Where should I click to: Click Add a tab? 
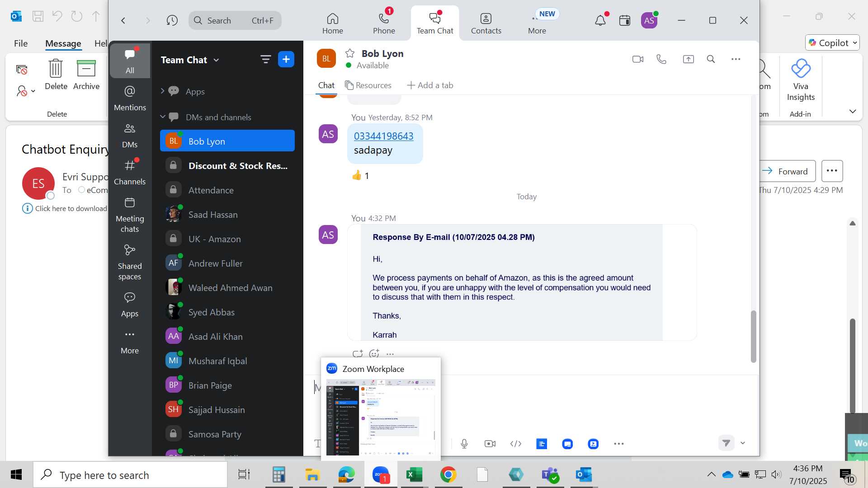click(x=430, y=85)
